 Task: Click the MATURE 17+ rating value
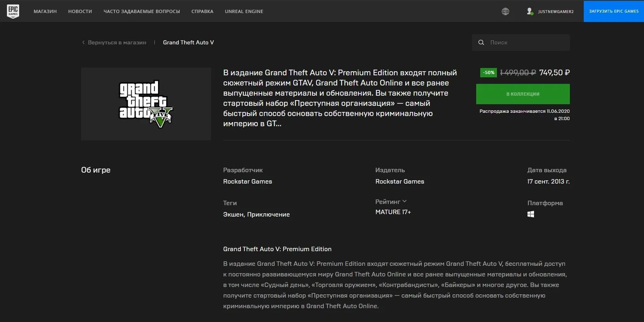click(393, 212)
